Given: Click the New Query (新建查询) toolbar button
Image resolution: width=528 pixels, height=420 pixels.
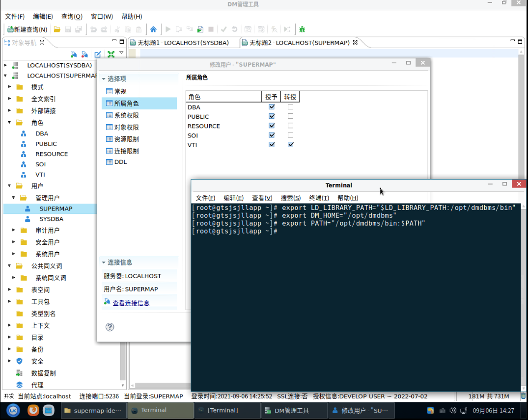Looking at the screenshot, I should point(28,29).
